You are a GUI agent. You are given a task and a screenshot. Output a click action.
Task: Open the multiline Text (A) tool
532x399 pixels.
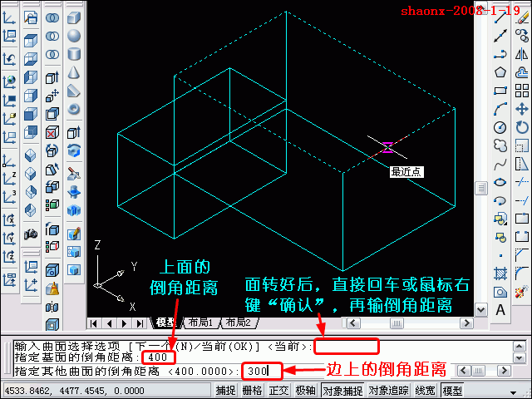pos(500,309)
